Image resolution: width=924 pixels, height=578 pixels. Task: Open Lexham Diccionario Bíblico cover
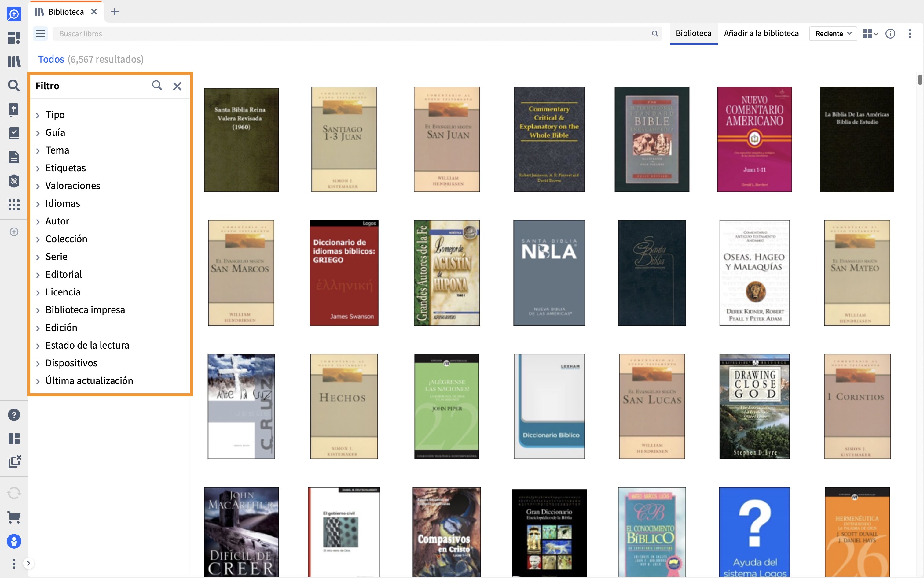549,406
